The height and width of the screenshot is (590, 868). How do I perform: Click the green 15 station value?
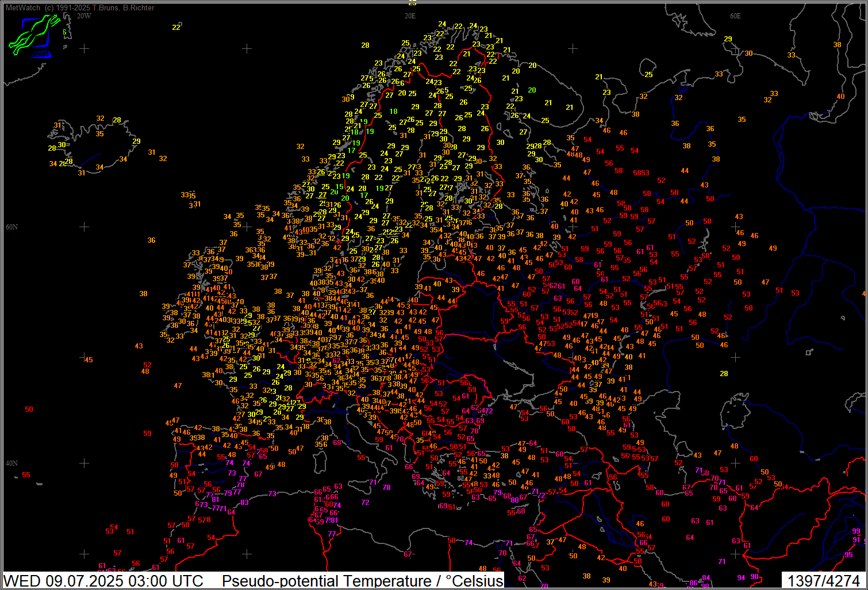pyautogui.click(x=340, y=187)
